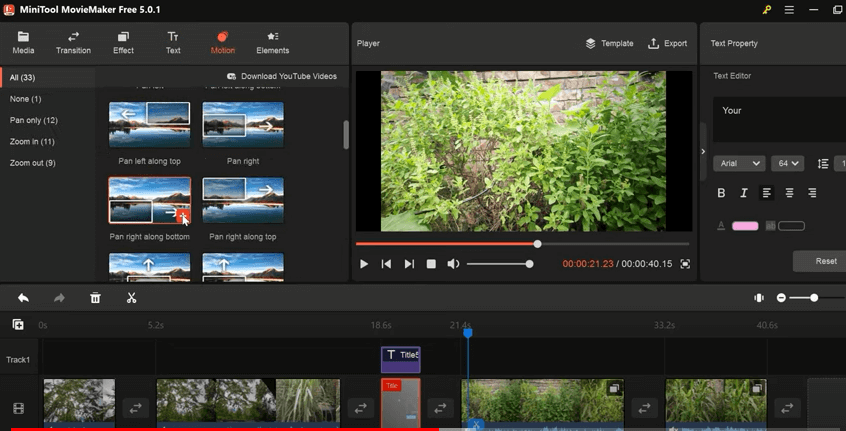Click the video track film icon
Image resolution: width=846 pixels, height=431 pixels.
[x=18, y=408]
